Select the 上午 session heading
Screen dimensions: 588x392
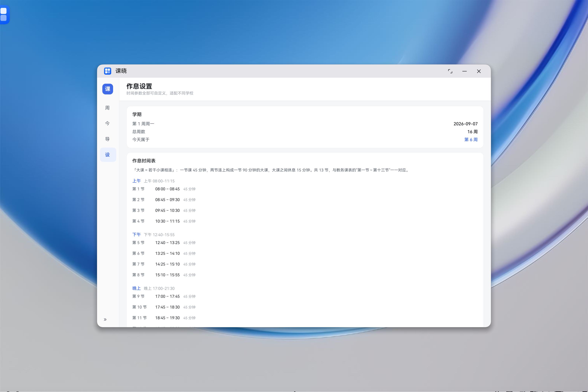point(136,181)
